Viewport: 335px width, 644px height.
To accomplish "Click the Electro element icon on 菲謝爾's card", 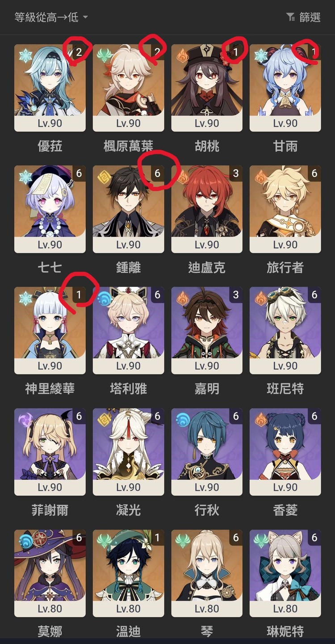I will pyautogui.click(x=25, y=419).
